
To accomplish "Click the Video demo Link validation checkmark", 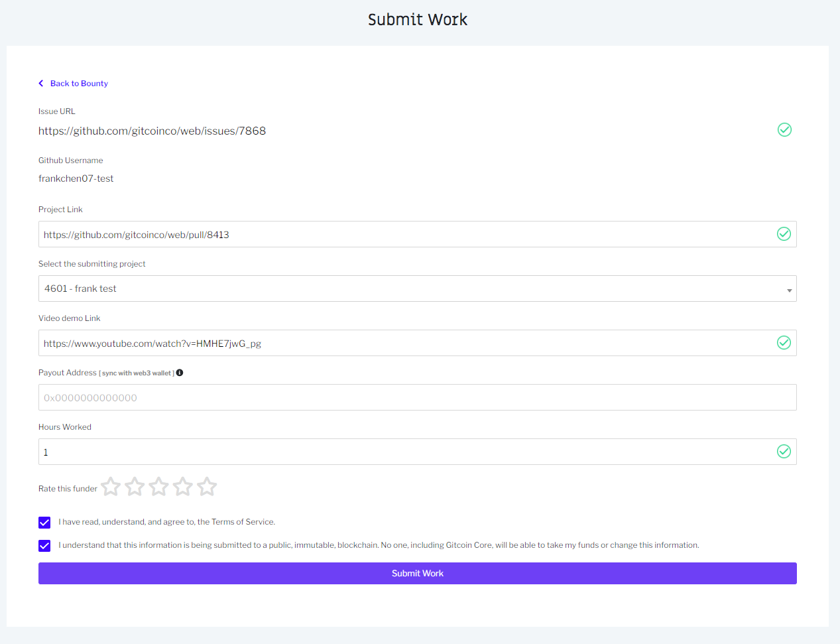I will pos(784,343).
